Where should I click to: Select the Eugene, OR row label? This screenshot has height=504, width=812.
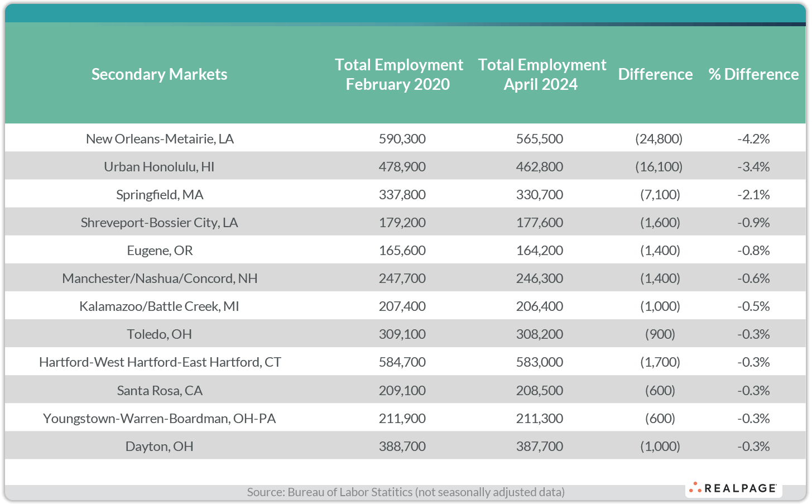(x=160, y=251)
